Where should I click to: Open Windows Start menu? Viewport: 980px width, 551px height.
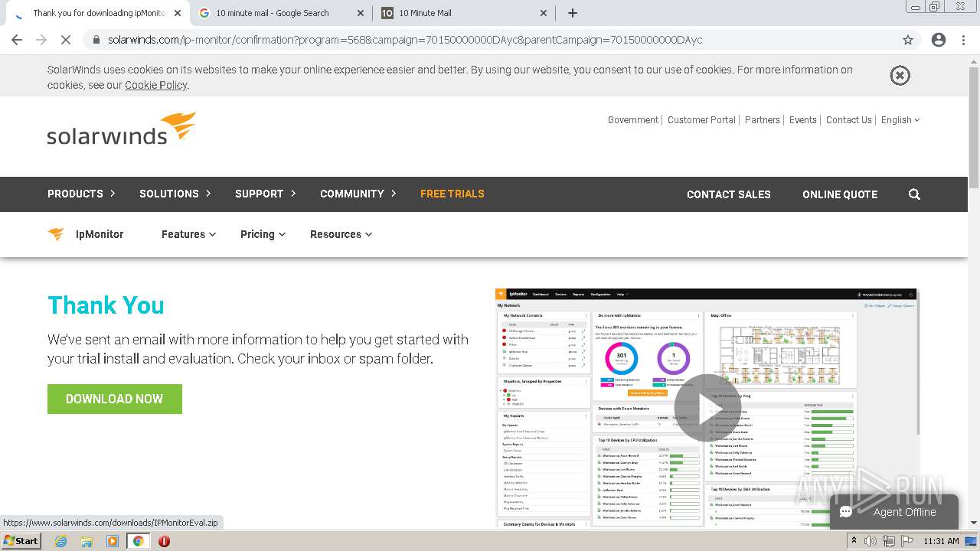pyautogui.click(x=21, y=541)
